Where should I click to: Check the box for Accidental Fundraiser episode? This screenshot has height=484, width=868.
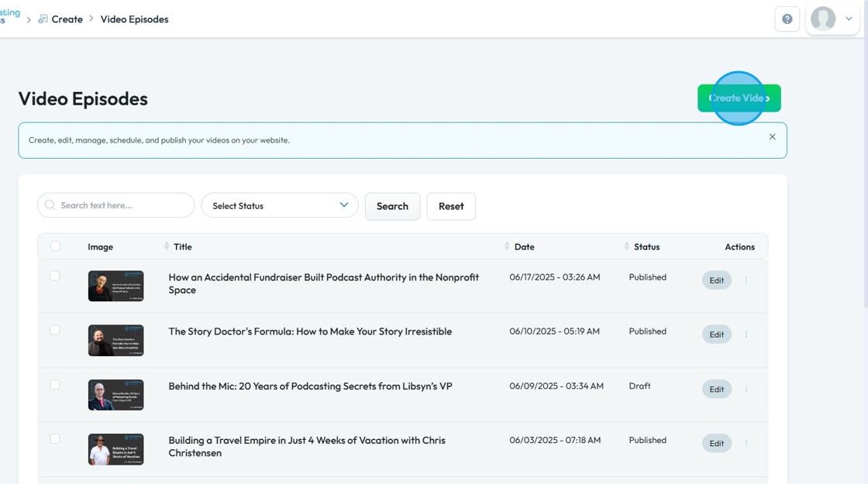(55, 276)
